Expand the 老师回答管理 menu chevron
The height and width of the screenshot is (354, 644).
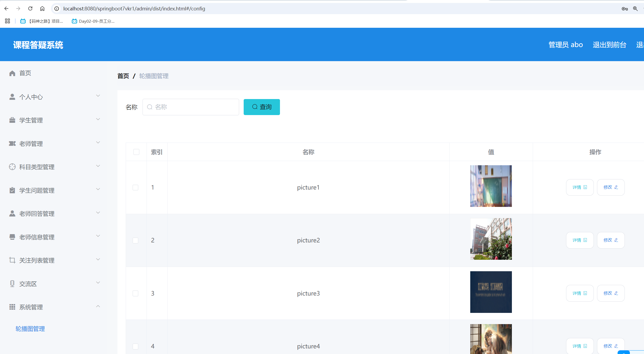(98, 213)
